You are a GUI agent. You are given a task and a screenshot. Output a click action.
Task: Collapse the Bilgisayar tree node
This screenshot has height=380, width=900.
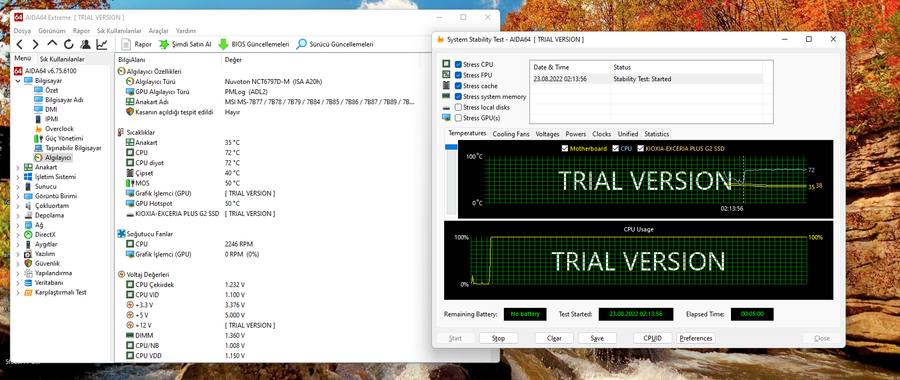[18, 80]
